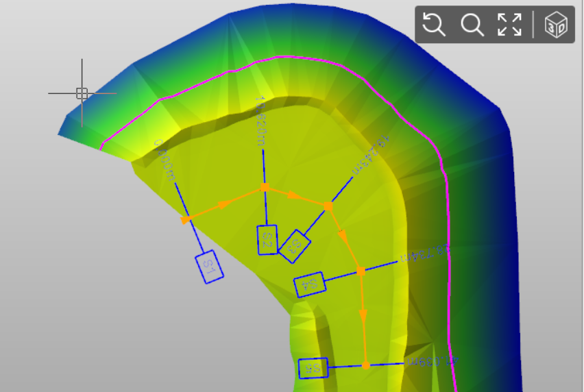Click the orange node on S3 leader line

point(328,206)
